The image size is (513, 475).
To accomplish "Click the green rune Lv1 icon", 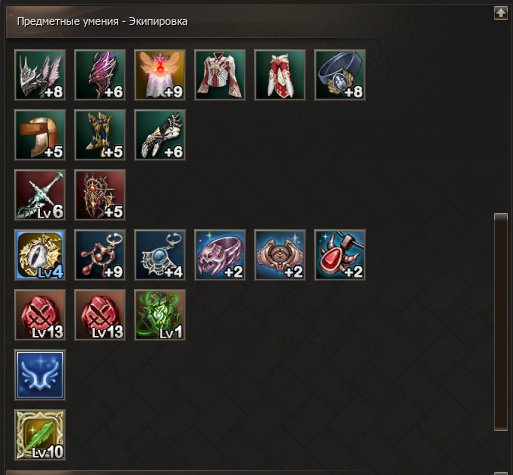I will [x=160, y=315].
